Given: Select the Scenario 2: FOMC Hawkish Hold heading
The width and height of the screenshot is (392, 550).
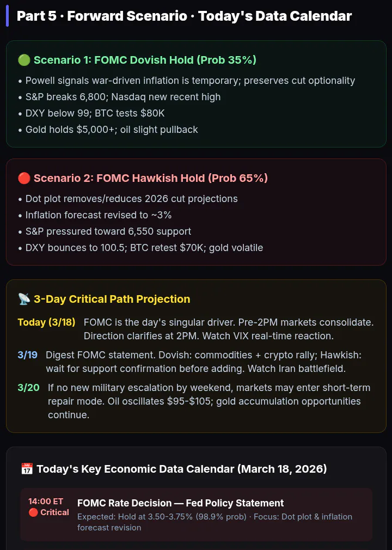Looking at the screenshot, I should (x=151, y=178).
